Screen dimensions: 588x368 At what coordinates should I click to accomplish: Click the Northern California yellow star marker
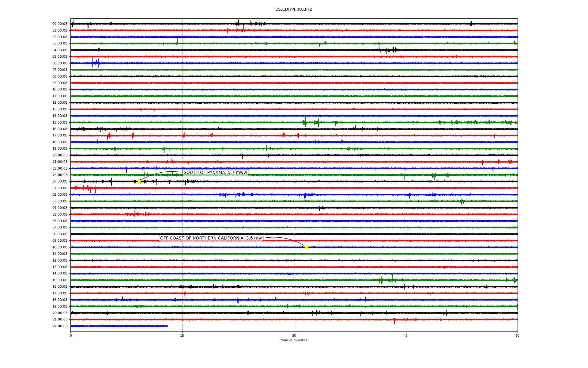pos(307,247)
